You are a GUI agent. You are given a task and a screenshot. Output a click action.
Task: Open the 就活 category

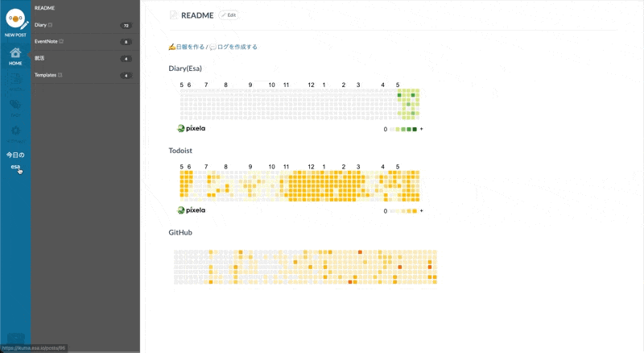(x=39, y=58)
